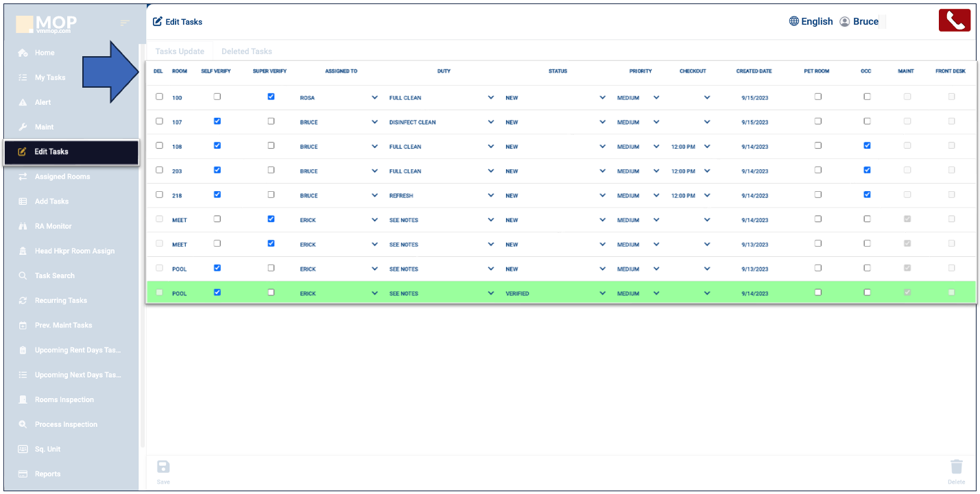Open the Checkout time dropdown for room 203
This screenshot has width=980, height=494.
point(707,171)
